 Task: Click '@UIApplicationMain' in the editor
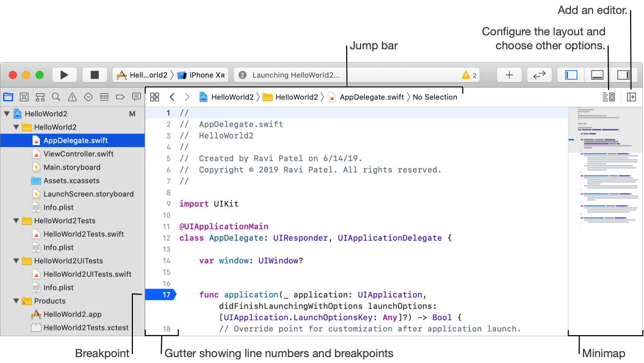point(224,226)
